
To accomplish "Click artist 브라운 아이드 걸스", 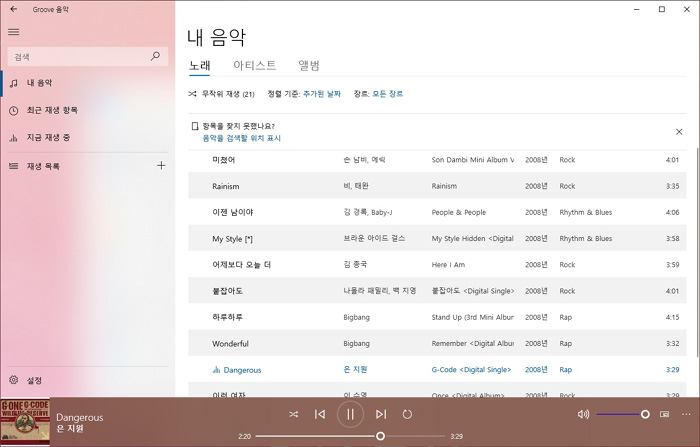I will click(374, 239).
